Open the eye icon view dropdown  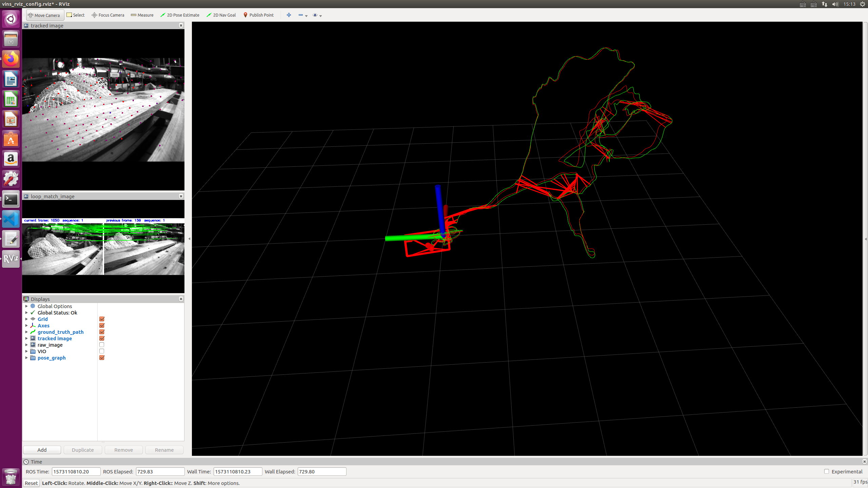pyautogui.click(x=317, y=15)
